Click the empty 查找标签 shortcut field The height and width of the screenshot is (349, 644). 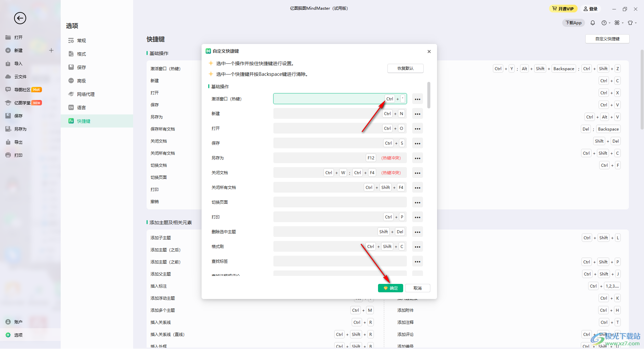tap(340, 261)
